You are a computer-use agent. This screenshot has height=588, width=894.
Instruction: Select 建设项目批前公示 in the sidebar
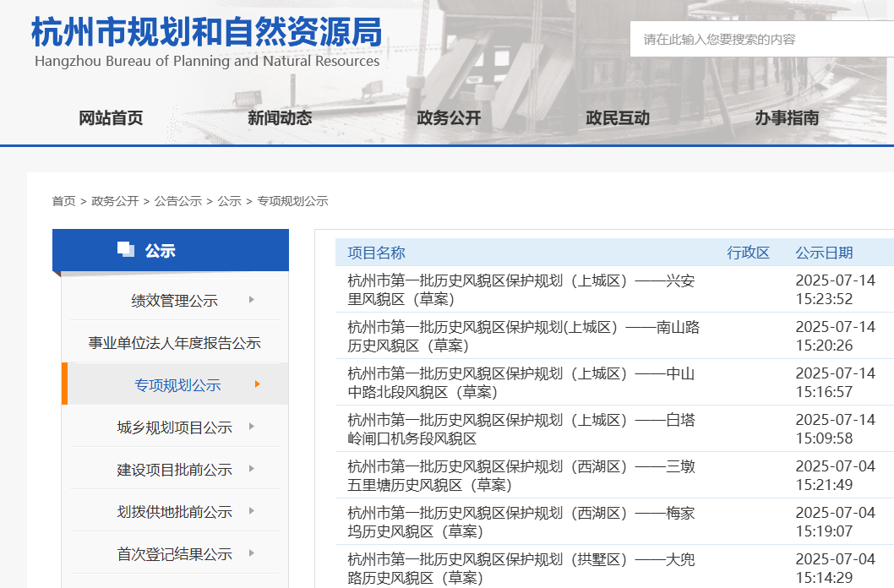(174, 470)
